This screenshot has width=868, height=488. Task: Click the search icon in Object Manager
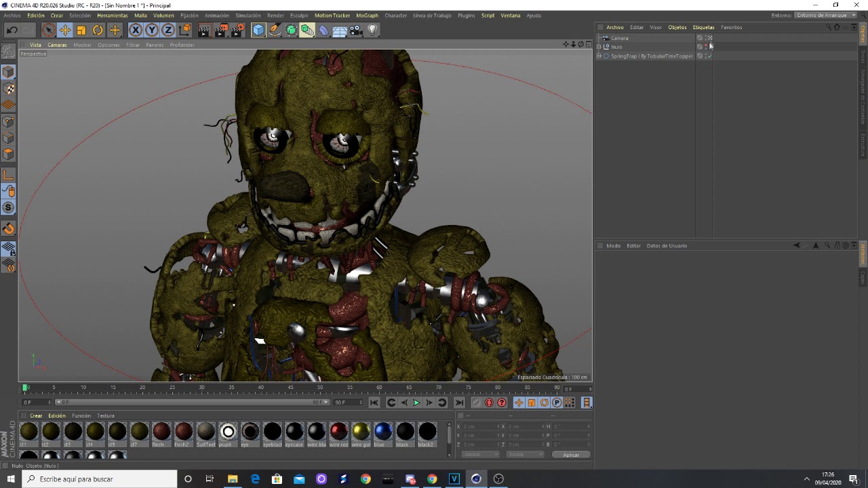[x=828, y=27]
